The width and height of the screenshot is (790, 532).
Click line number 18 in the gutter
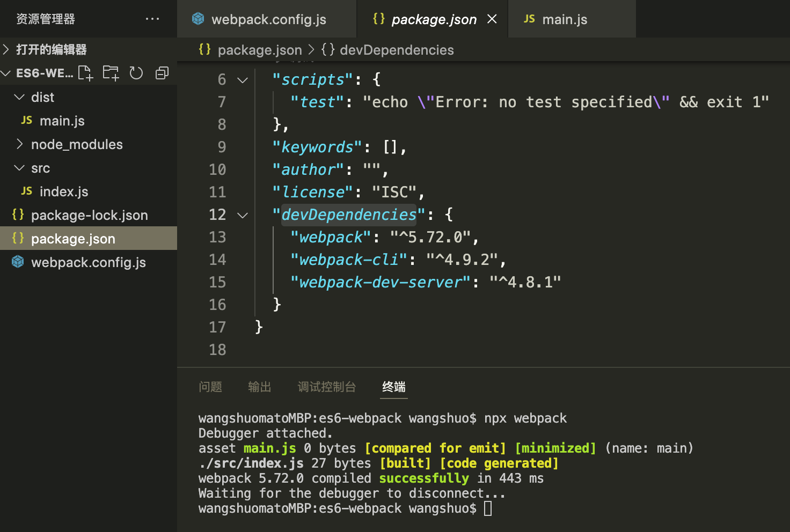tap(217, 350)
